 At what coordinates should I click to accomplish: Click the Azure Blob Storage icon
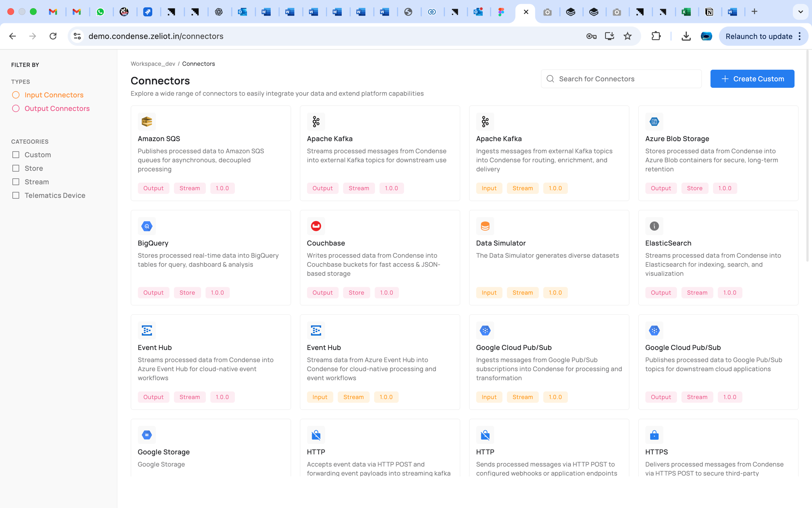tap(654, 122)
